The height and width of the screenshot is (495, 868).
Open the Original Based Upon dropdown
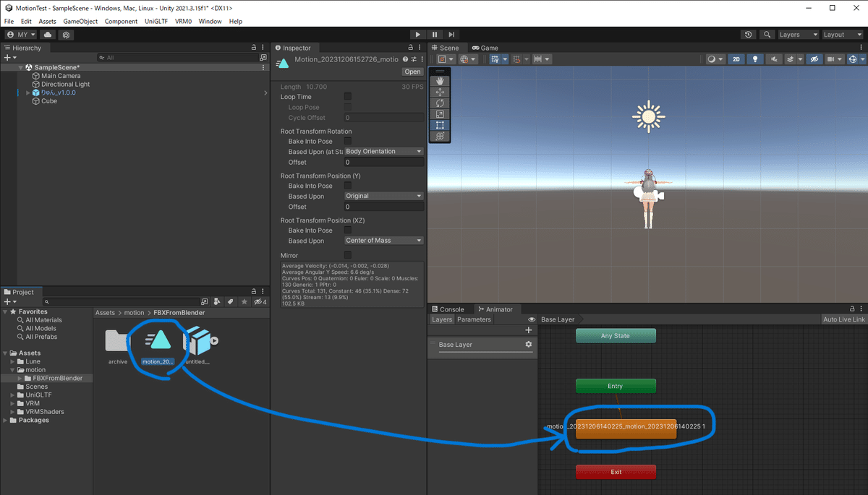pyautogui.click(x=383, y=196)
